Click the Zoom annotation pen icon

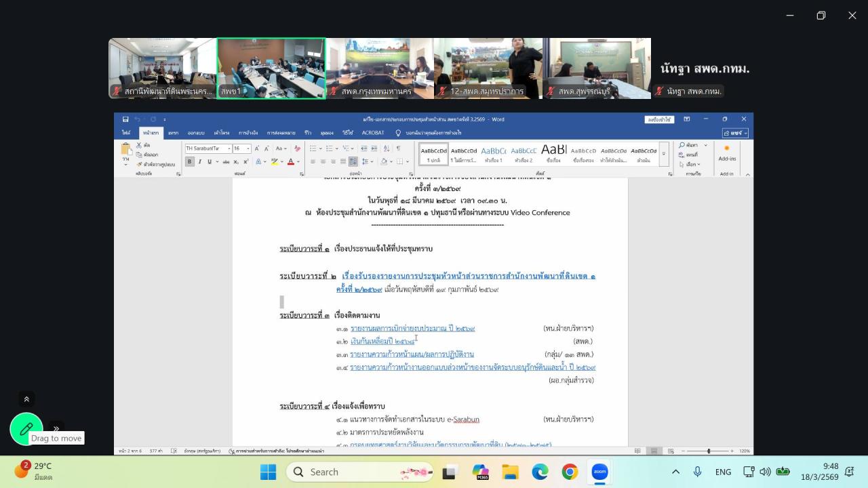click(26, 429)
